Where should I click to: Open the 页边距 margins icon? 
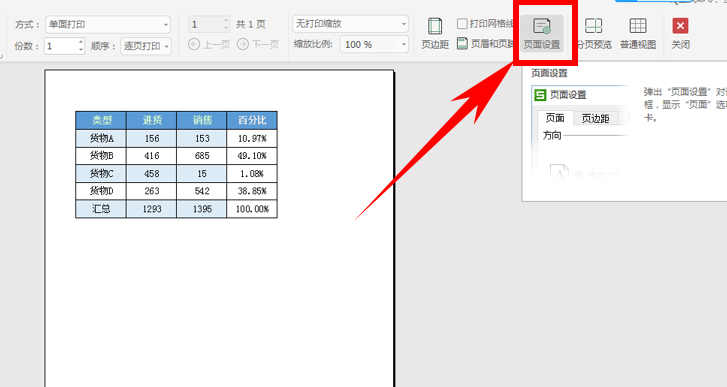click(x=435, y=33)
